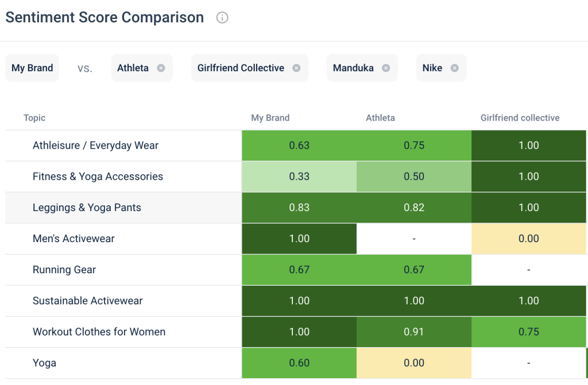Screen dimensions: 588x385
Task: Click My Brand's 0.63 Athleisure score cell
Action: tap(299, 145)
